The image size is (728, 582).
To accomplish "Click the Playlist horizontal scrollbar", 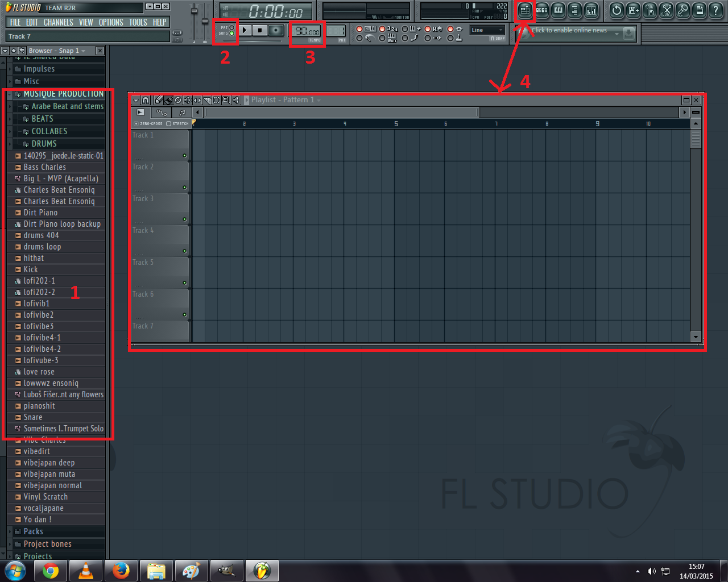I will pyautogui.click(x=342, y=112).
